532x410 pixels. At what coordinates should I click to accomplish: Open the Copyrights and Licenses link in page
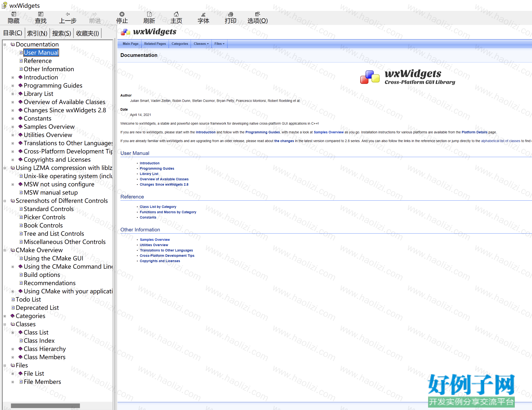point(160,261)
